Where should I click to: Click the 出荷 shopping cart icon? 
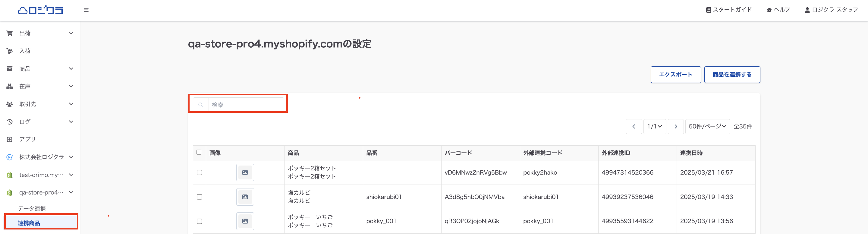click(9, 33)
